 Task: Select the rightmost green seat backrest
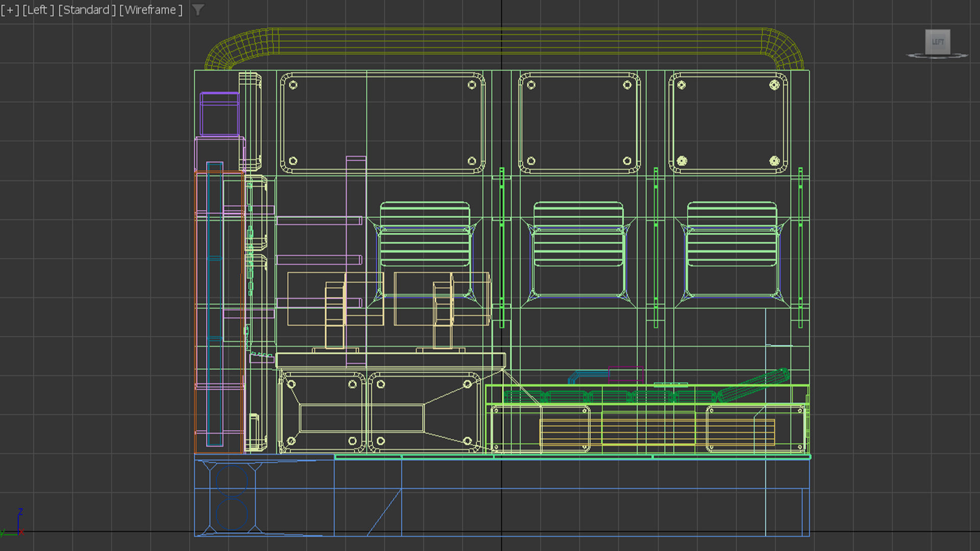point(732,234)
